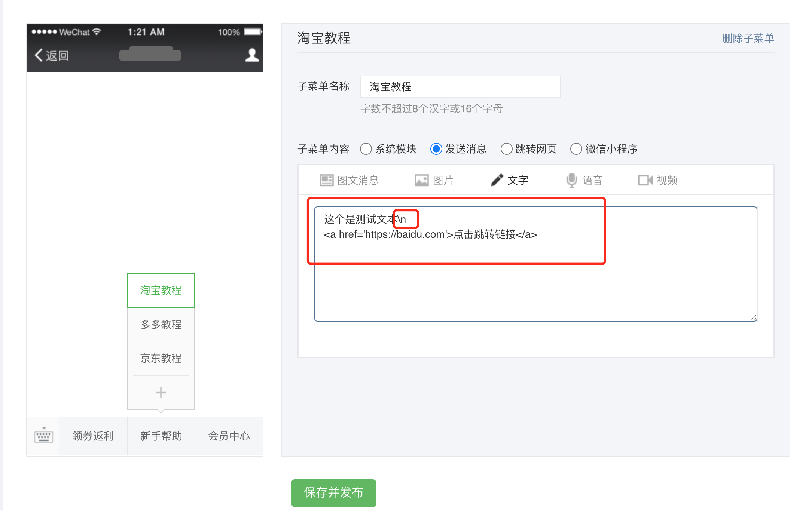
Task: Choose the 图片 image message icon
Action: pyautogui.click(x=421, y=180)
